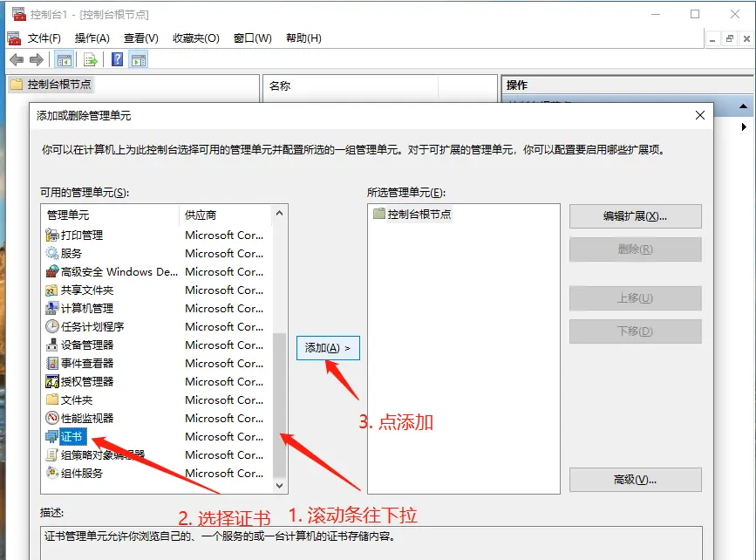Screen dimensions: 756x560
Task: Toggle the console tree pane icon
Action: 65,60
